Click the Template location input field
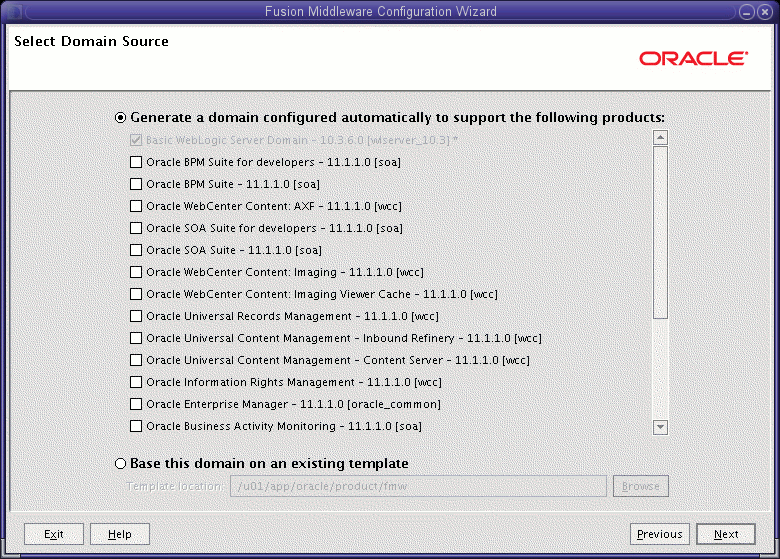The image size is (780, 559). pyautogui.click(x=418, y=486)
